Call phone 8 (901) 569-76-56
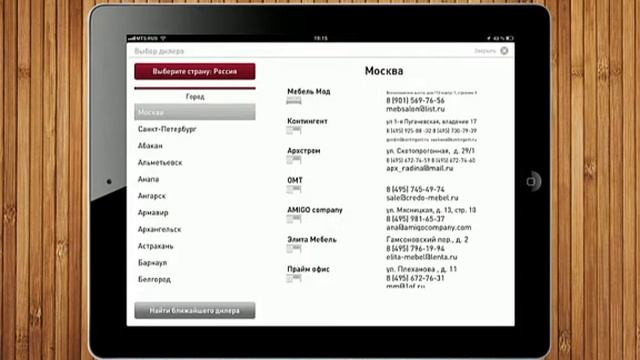The width and height of the screenshot is (640, 360). (415, 100)
